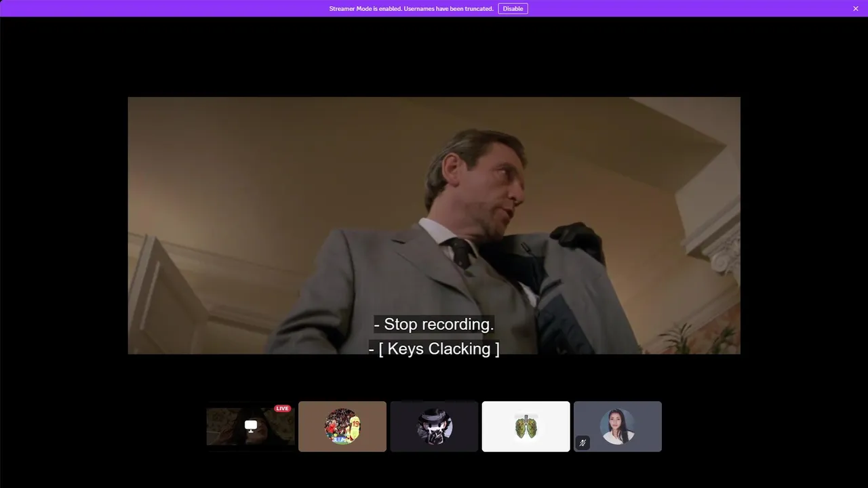Open the LIVE stream participant tile

click(x=251, y=426)
